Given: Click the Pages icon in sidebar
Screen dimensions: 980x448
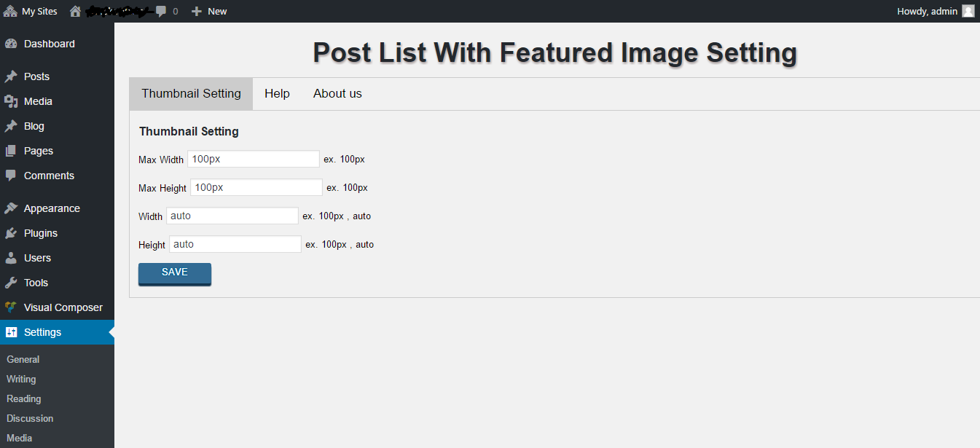Looking at the screenshot, I should pyautogui.click(x=10, y=151).
